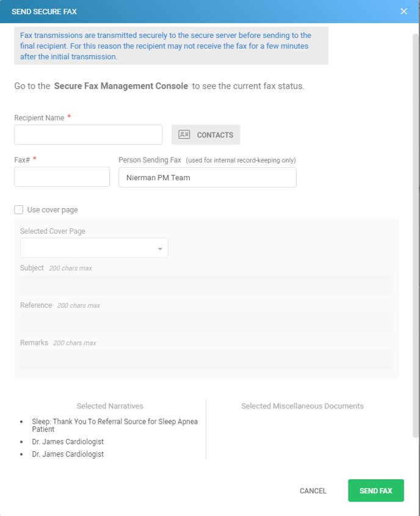Click the contact card icon beside CONTACTS

click(x=184, y=134)
